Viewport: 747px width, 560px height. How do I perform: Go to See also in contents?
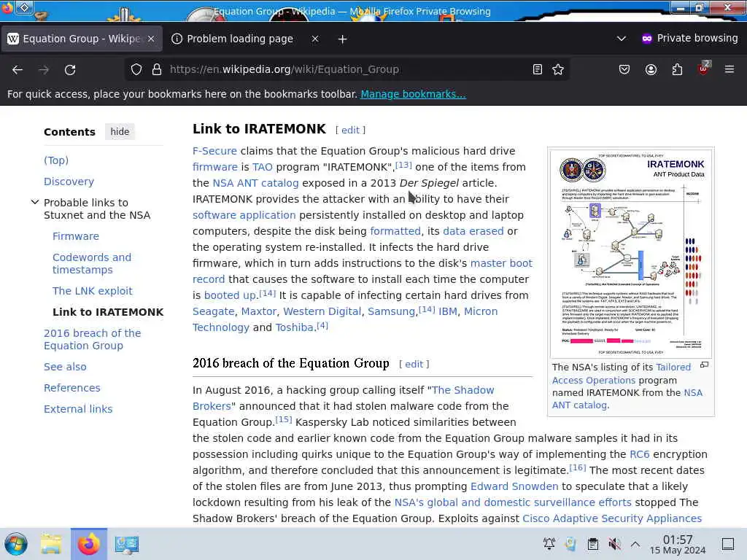(x=65, y=367)
